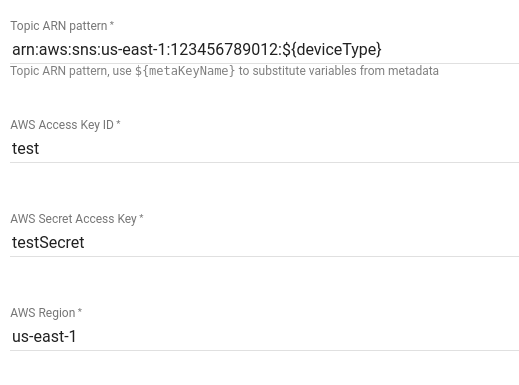519x385 pixels.
Task: Focus the AWS Access Key ID field
Action: (x=264, y=149)
